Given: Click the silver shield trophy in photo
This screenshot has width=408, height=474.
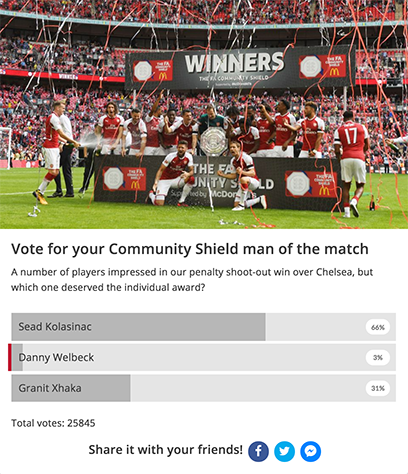Looking at the screenshot, I should [213, 141].
